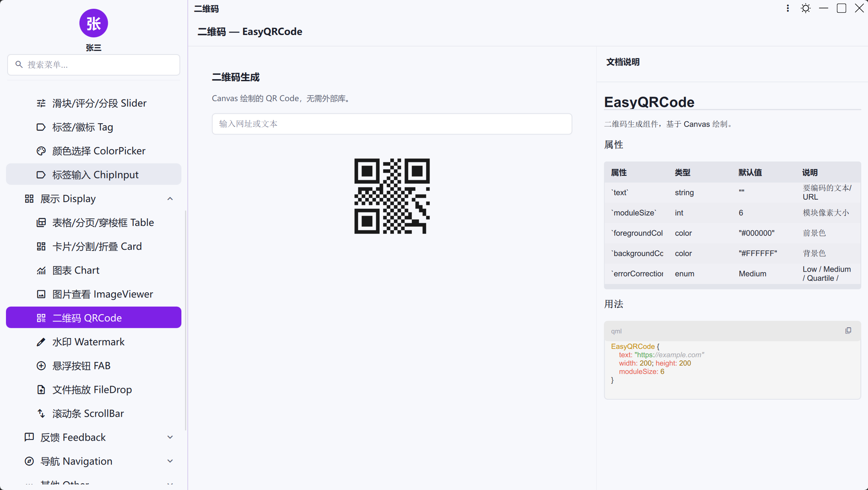Open the 水印 Watermark page
The height and width of the screenshot is (490, 868).
click(93, 342)
